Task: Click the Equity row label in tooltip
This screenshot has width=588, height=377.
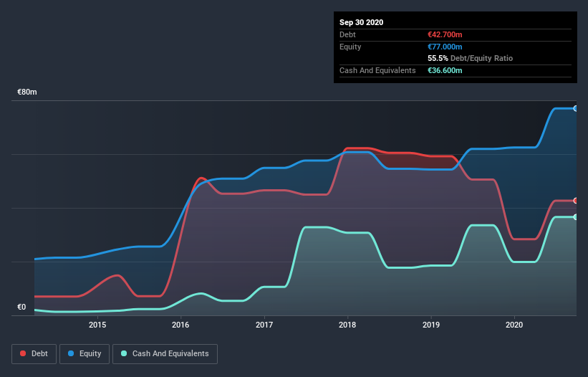Action: (350, 47)
